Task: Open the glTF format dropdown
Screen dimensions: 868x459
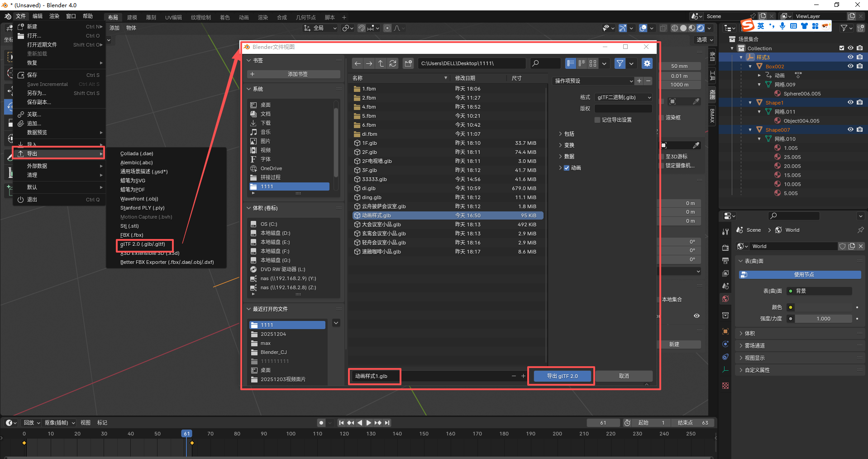Action: coord(623,97)
